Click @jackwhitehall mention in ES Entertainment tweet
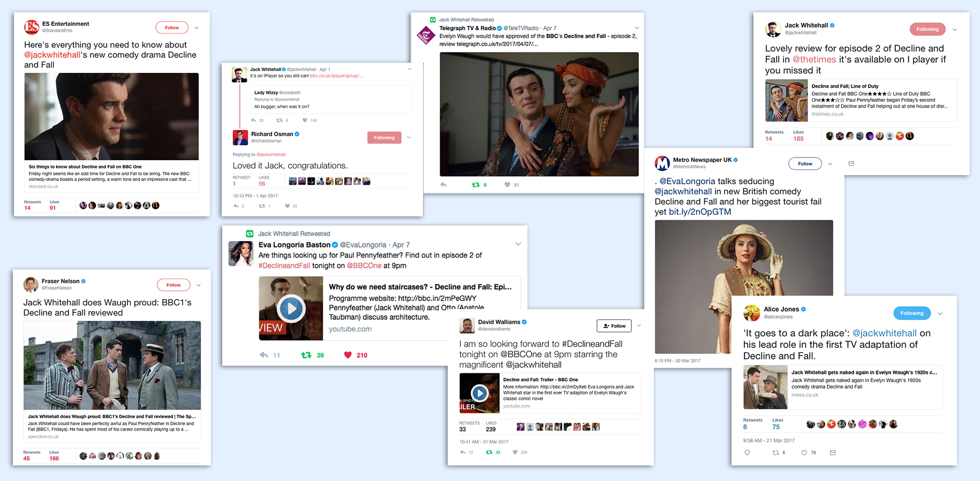This screenshot has width=980, height=481. tap(52, 55)
